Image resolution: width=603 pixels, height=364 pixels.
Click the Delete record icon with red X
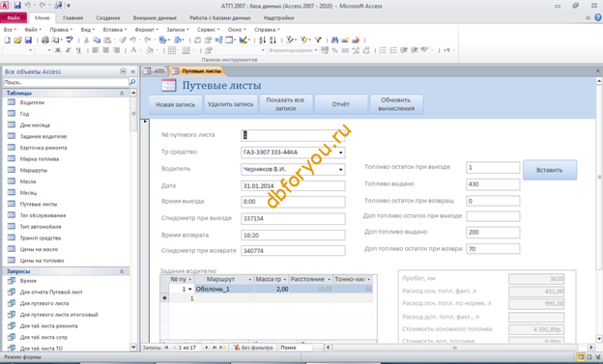(x=356, y=40)
